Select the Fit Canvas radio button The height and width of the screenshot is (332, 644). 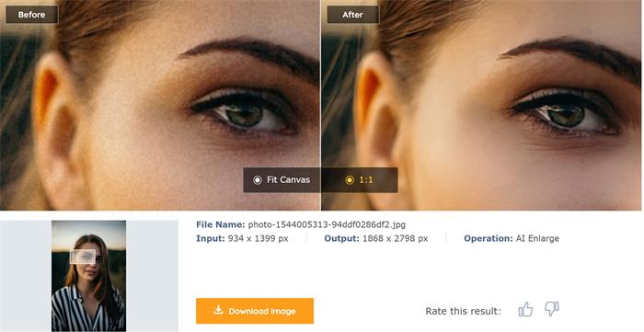(258, 179)
